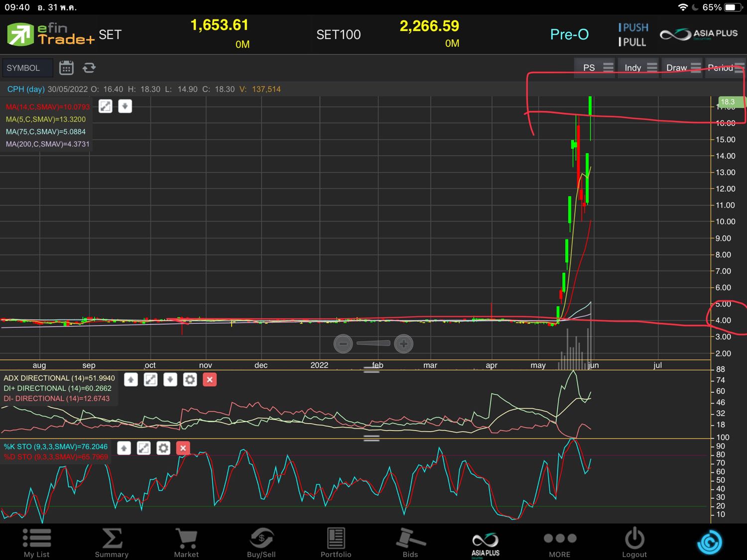
Task: Tap the MA(14,C,SMAV) legend entry
Action: click(x=48, y=107)
